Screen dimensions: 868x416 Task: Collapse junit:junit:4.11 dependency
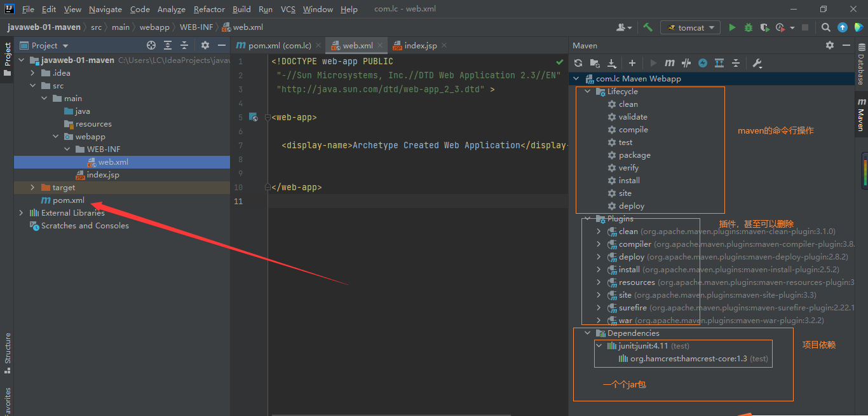[x=599, y=346]
